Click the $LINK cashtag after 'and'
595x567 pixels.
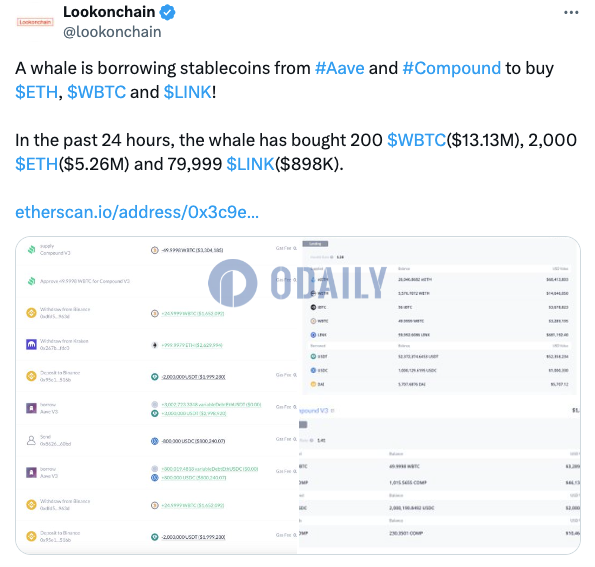pyautogui.click(x=187, y=92)
